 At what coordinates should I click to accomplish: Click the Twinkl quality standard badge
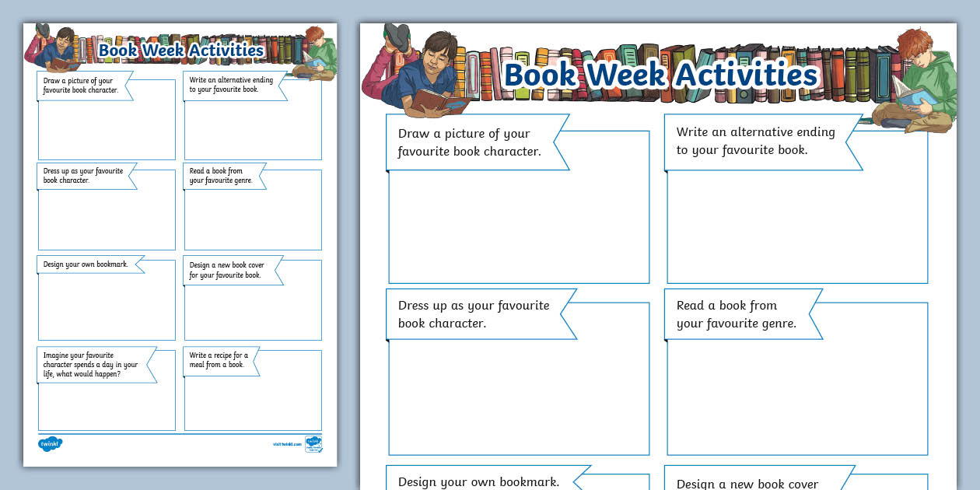(313, 443)
